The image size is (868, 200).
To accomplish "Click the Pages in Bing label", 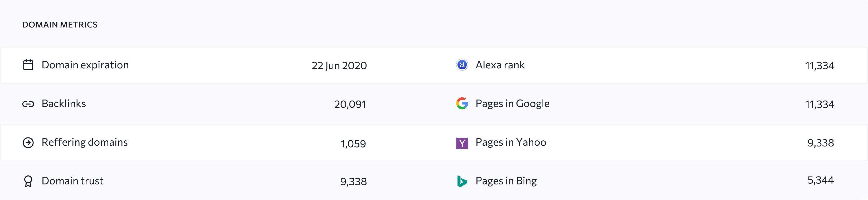I will tap(506, 181).
